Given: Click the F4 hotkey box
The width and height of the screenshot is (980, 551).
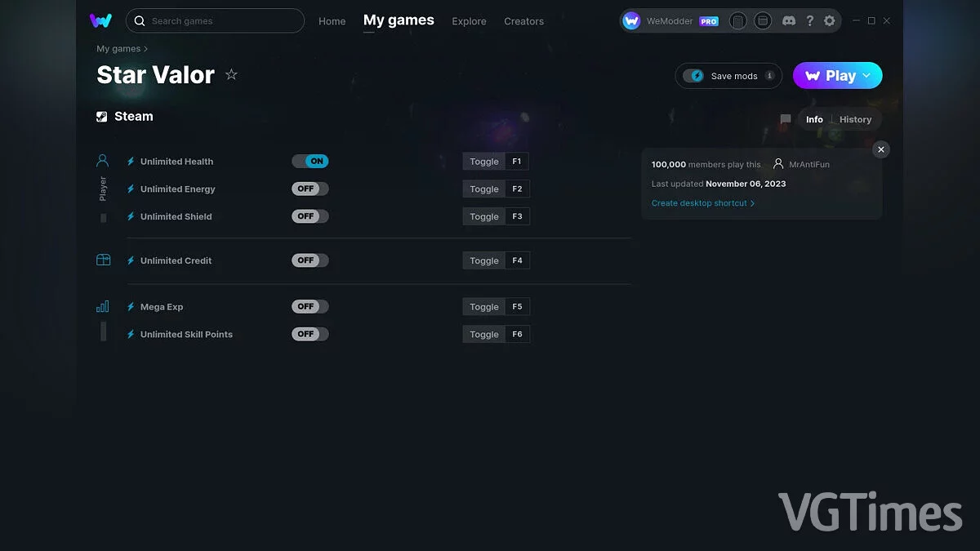Looking at the screenshot, I should (517, 260).
